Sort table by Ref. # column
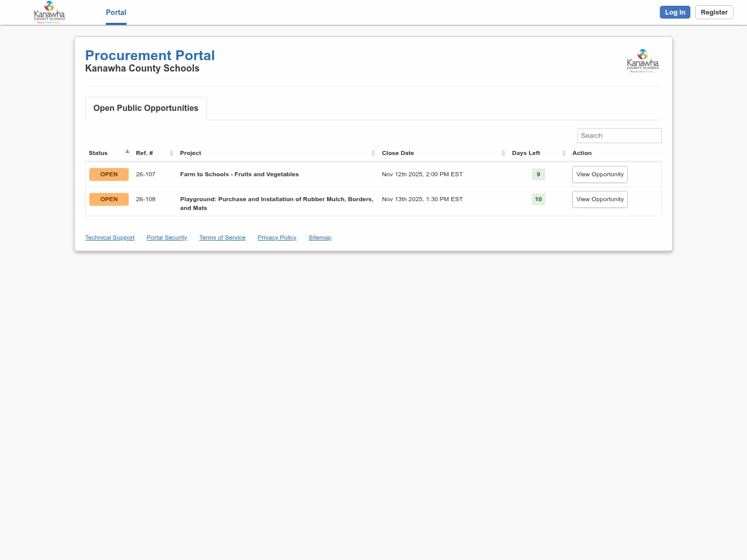The height and width of the screenshot is (560, 747). [145, 153]
